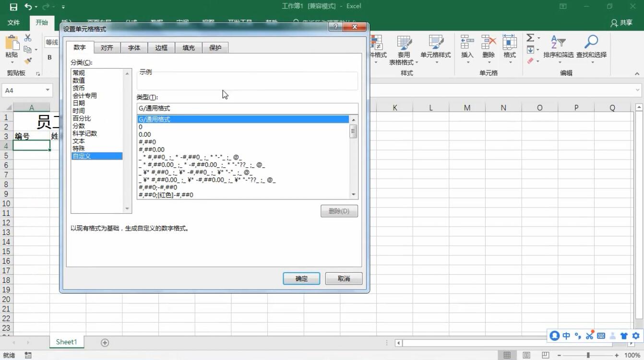Click the new sheet plus button
This screenshot has height=360, width=644.
105,342
